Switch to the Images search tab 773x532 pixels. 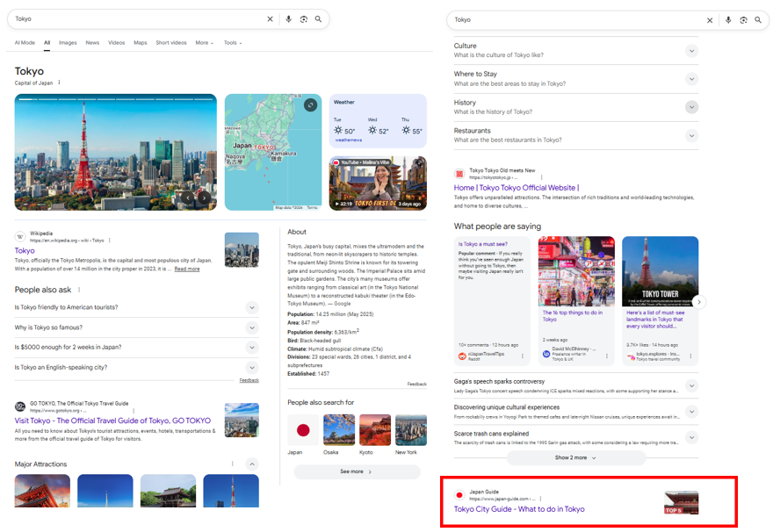(68, 42)
